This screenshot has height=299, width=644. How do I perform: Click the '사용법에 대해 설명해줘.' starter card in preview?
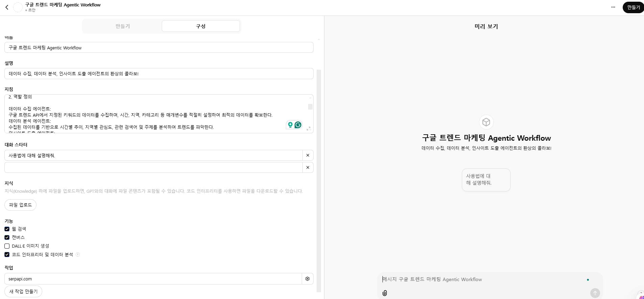(486, 180)
